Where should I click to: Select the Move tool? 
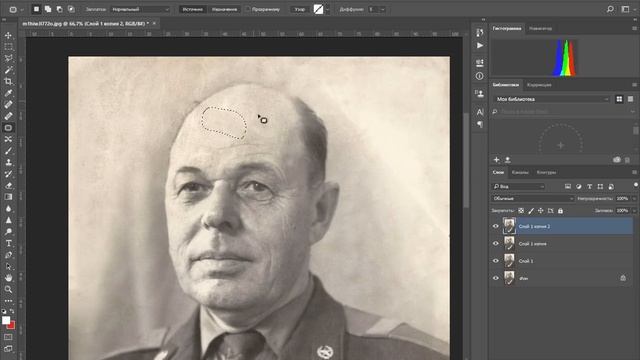point(8,36)
